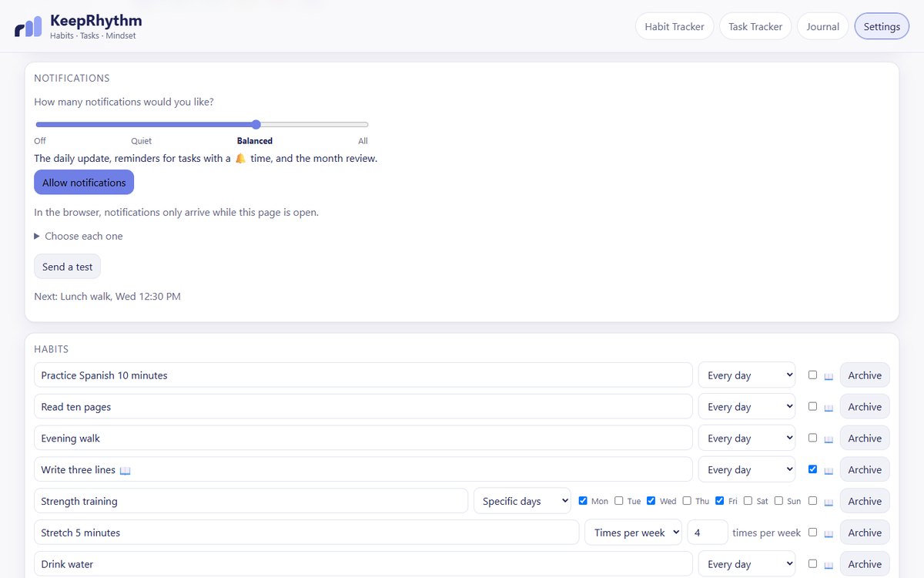924x578 pixels.
Task: Switch to the Habit Tracker tab
Action: point(675,26)
